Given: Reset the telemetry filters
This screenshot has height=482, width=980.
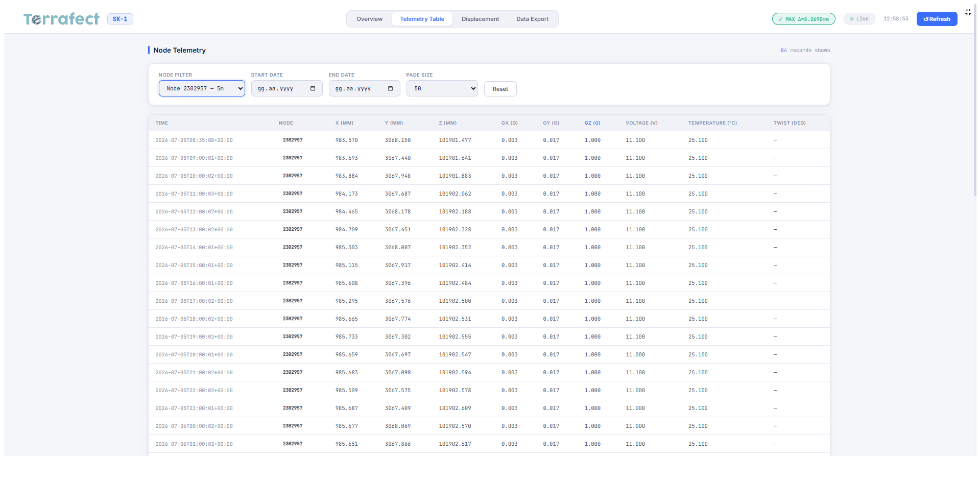Looking at the screenshot, I should [500, 89].
